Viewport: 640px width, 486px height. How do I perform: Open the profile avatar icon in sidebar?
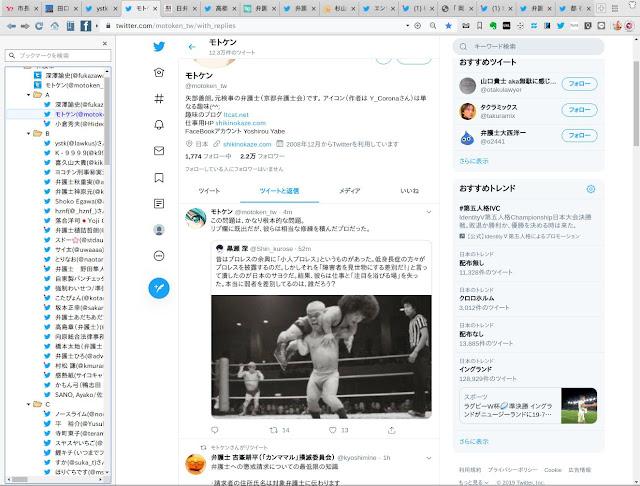point(159,230)
